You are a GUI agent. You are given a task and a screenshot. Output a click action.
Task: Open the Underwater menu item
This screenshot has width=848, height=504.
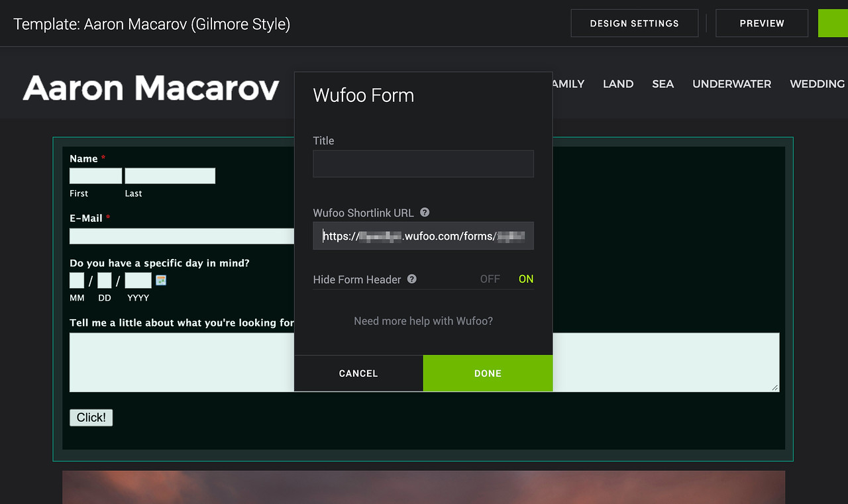pos(732,84)
